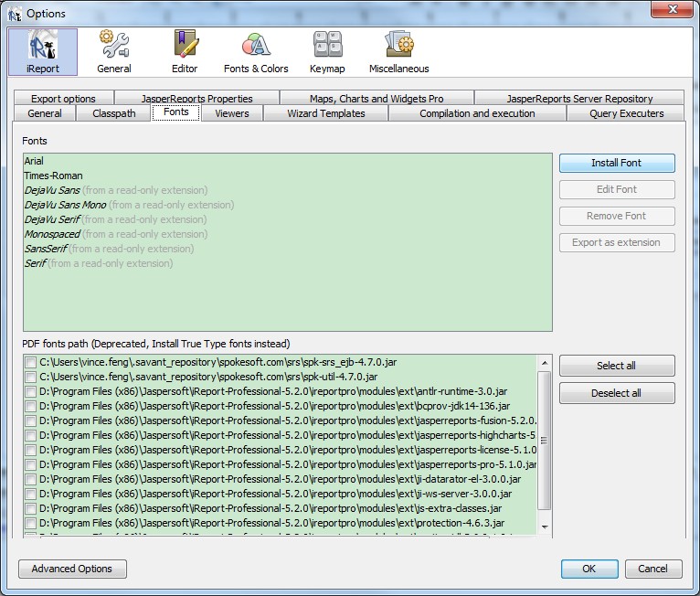Check the antlr-runtime-3.0.jar path checkbox

30,392
